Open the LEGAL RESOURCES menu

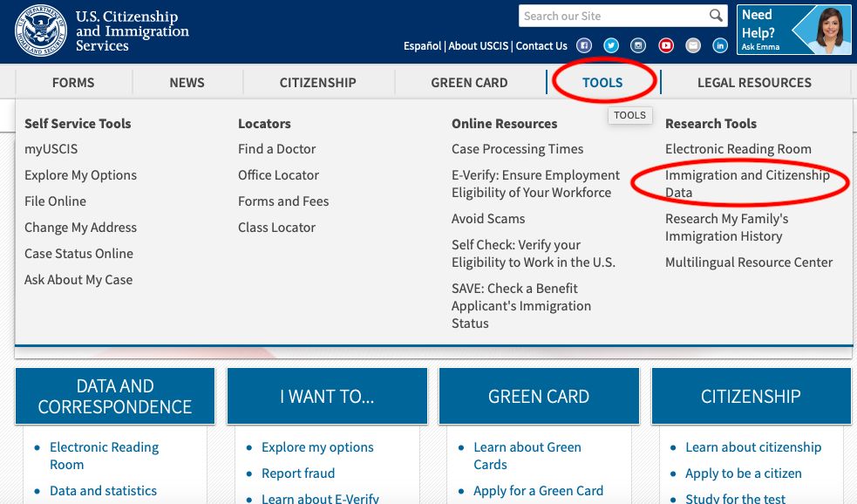[x=754, y=83]
